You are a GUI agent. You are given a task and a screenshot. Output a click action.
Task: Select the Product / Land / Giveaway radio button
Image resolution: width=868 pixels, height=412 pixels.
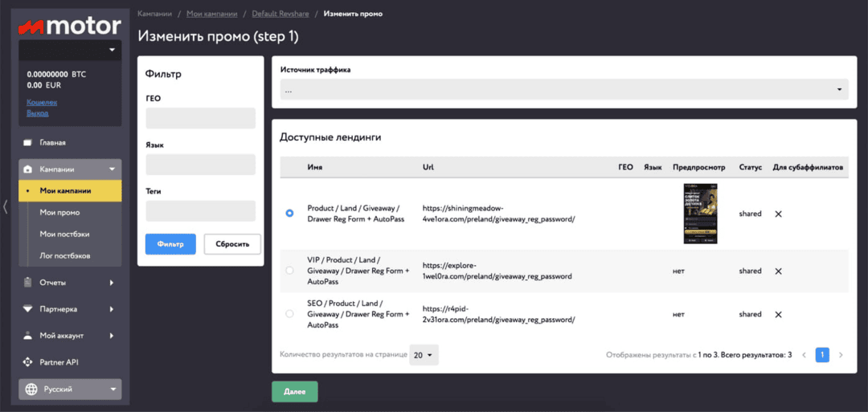[289, 214]
